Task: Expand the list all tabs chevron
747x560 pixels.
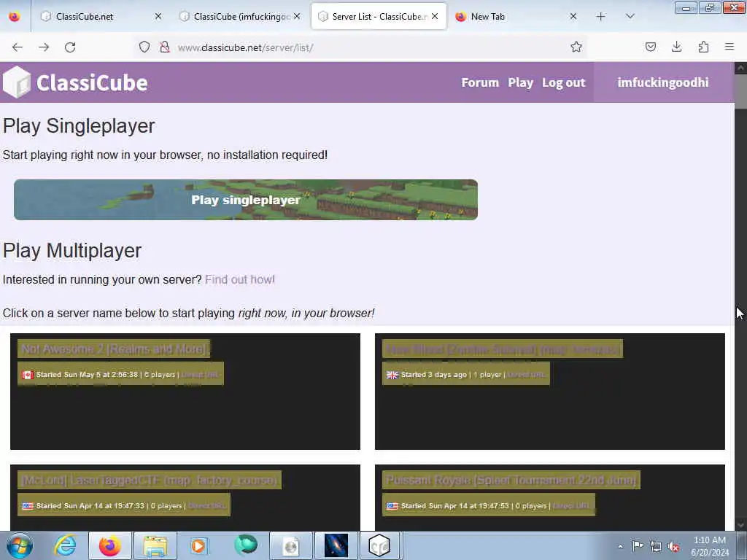Action: [x=630, y=17]
